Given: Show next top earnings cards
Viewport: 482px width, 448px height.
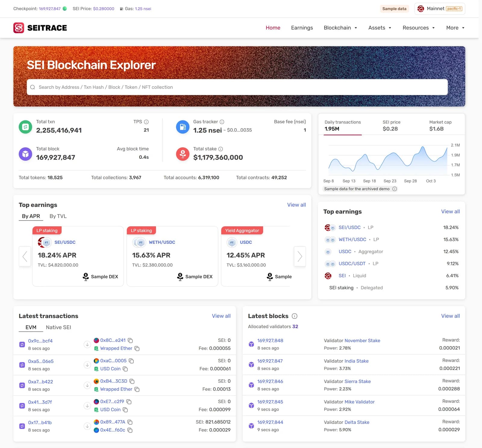Looking at the screenshot, I should pyautogui.click(x=300, y=256).
